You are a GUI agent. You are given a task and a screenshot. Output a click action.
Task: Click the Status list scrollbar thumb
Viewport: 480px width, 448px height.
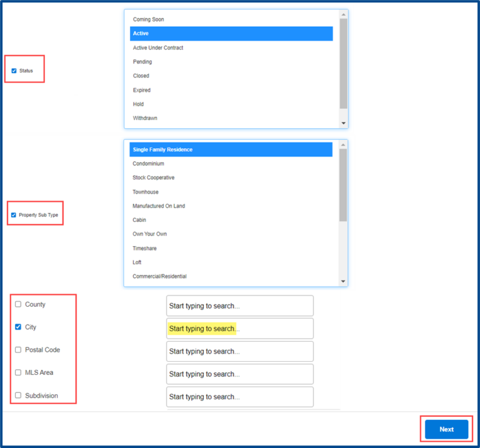[343, 62]
